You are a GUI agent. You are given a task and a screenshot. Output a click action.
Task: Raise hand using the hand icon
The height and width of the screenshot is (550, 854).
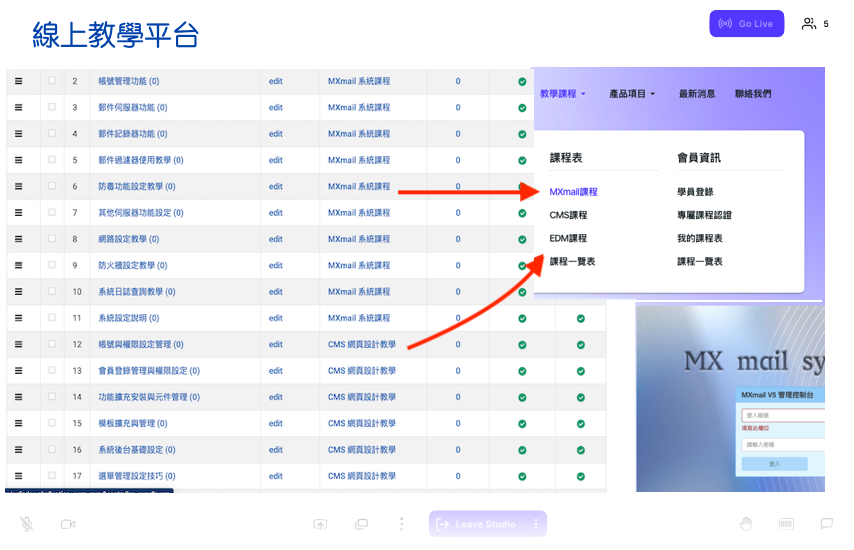pyautogui.click(x=746, y=524)
